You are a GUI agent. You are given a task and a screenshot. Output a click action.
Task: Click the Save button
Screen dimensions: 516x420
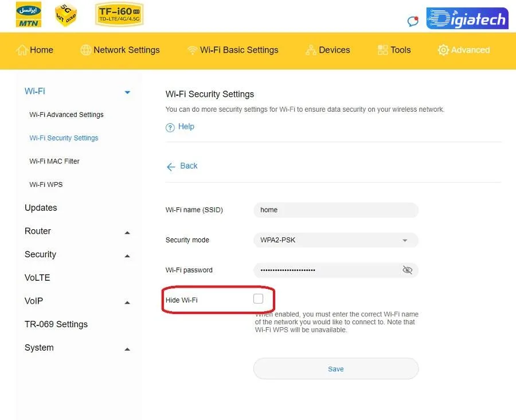coord(335,368)
